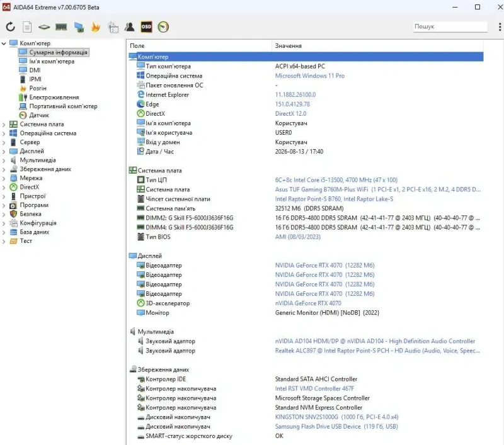
Task: Open the Датчик tree item
Action: [39, 115]
